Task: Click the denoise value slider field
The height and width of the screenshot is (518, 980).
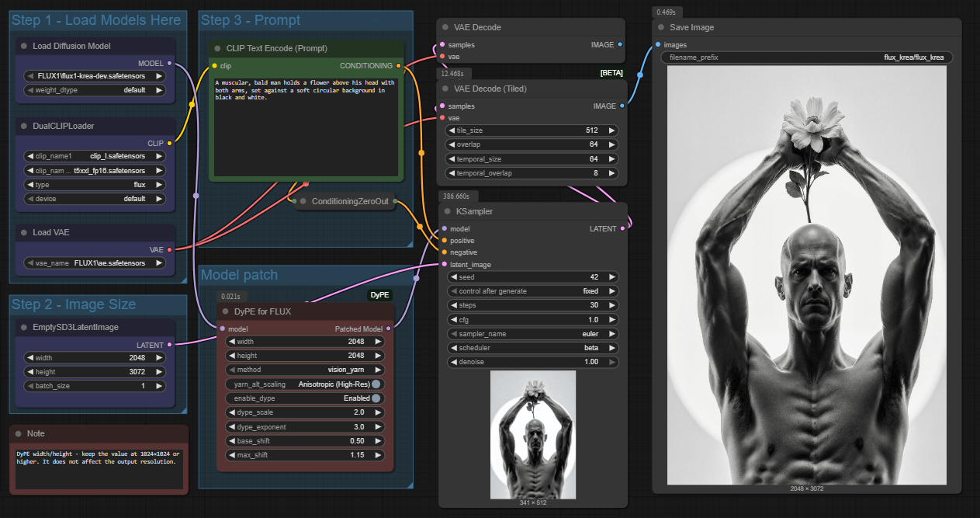Action: [x=533, y=362]
